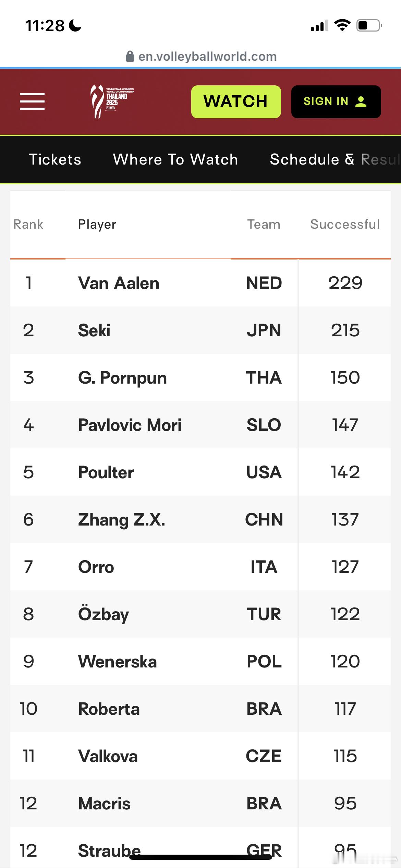This screenshot has height=868, width=401.
Task: Tap the Volleyball World Championship Thailand 2025 logo
Action: point(112,101)
